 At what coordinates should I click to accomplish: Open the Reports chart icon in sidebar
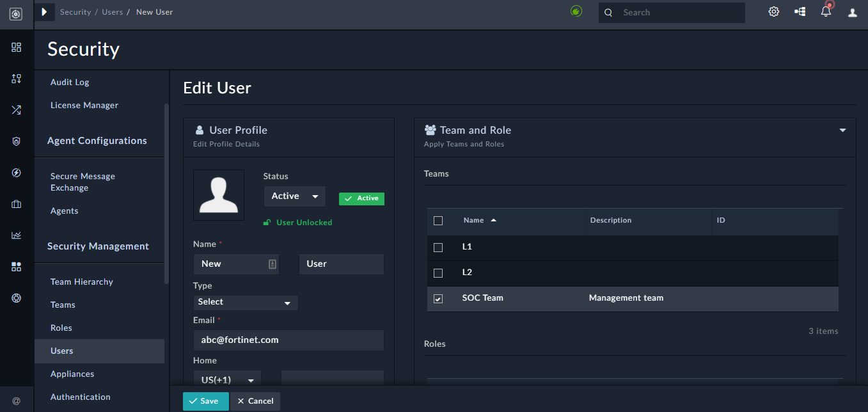[16, 235]
